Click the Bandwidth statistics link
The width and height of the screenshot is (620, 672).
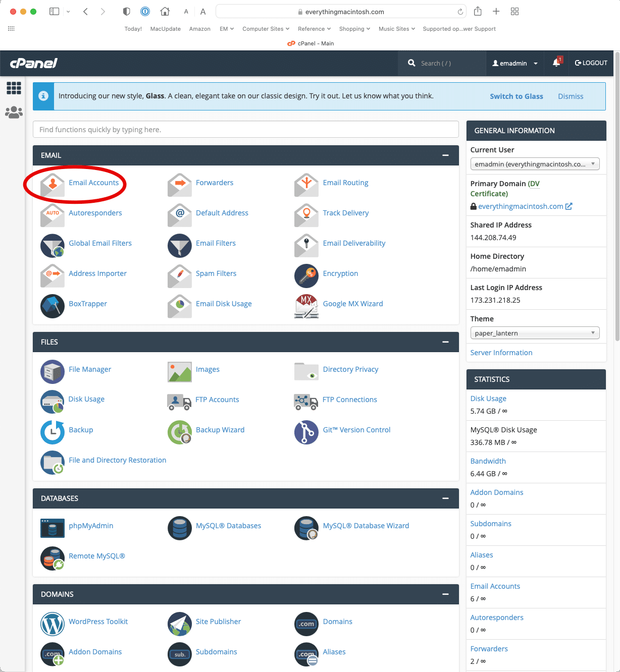tap(488, 461)
